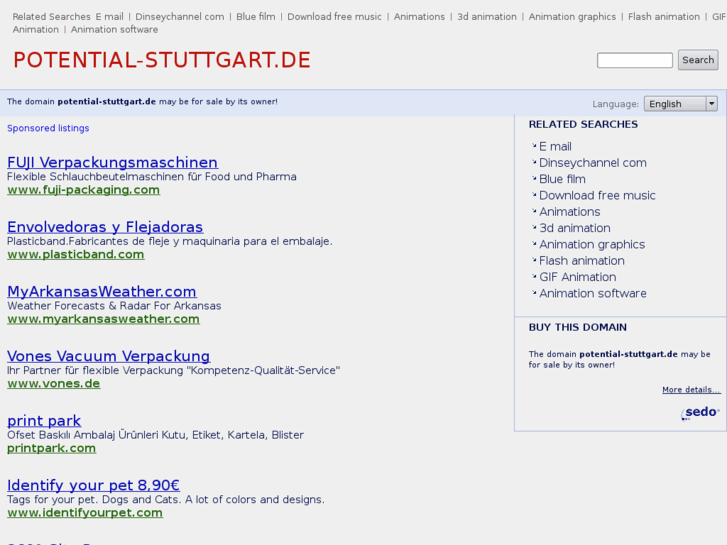Click BUY THIS DOMAIN heading

tap(577, 327)
